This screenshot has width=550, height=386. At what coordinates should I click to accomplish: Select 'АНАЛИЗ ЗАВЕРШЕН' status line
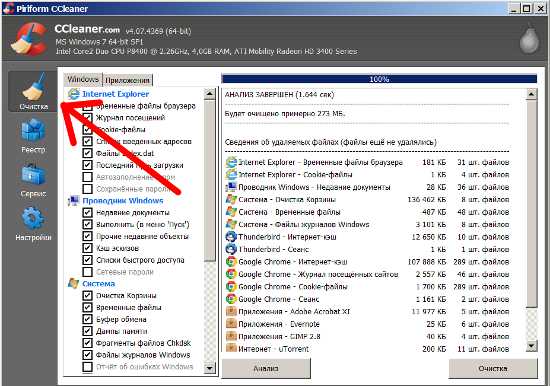279,94
